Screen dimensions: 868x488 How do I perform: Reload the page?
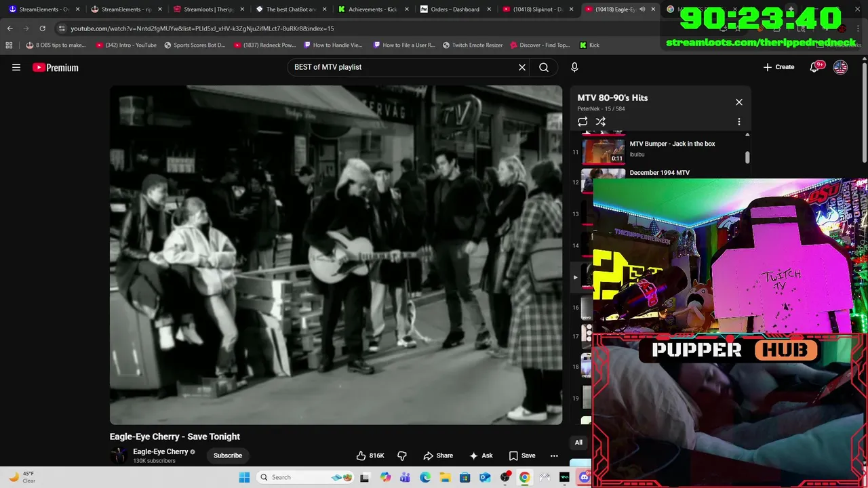42,28
